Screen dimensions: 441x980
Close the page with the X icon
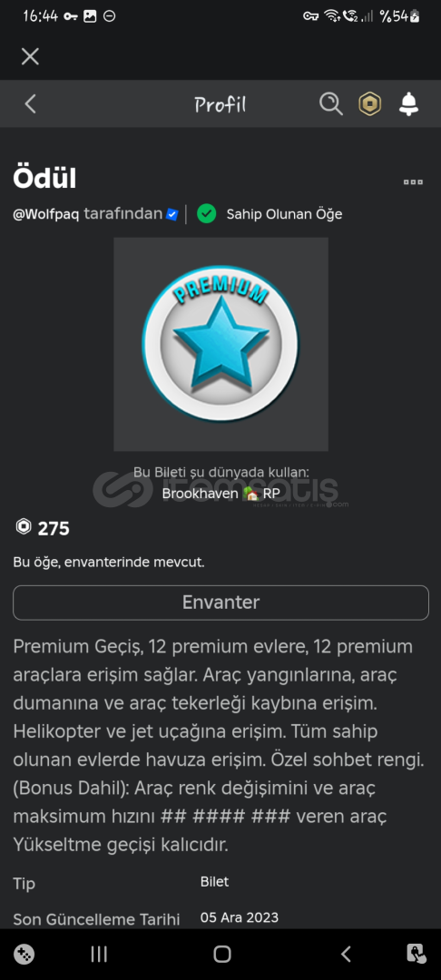[30, 57]
